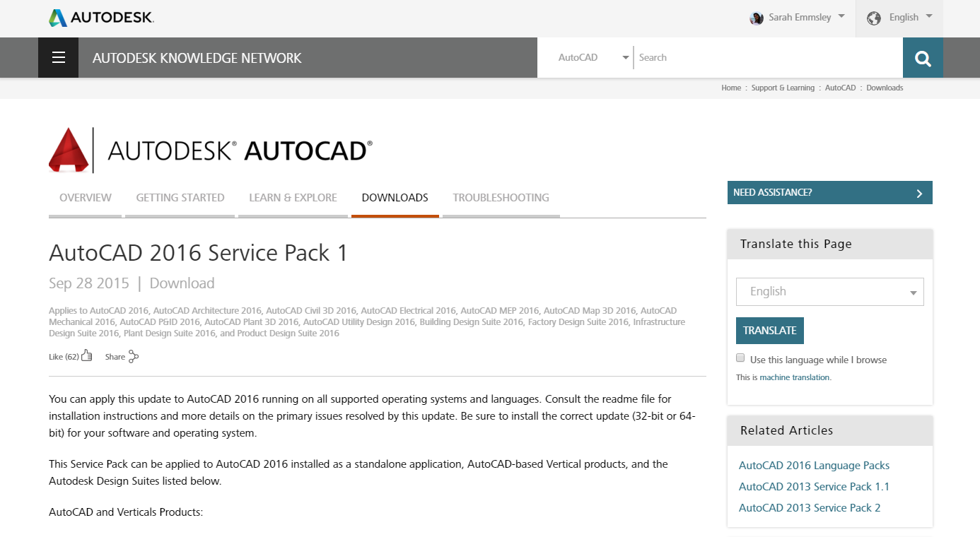Click the 'AutoCAD and Verticals Products:' text
980x537 pixels.
pyautogui.click(x=126, y=512)
